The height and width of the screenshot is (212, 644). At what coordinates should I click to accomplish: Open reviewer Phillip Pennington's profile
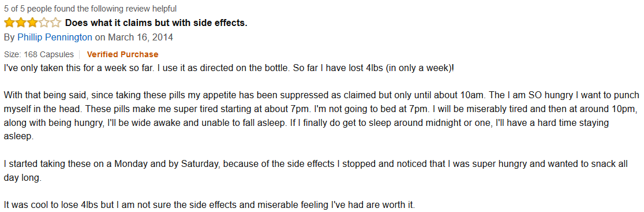tap(55, 38)
